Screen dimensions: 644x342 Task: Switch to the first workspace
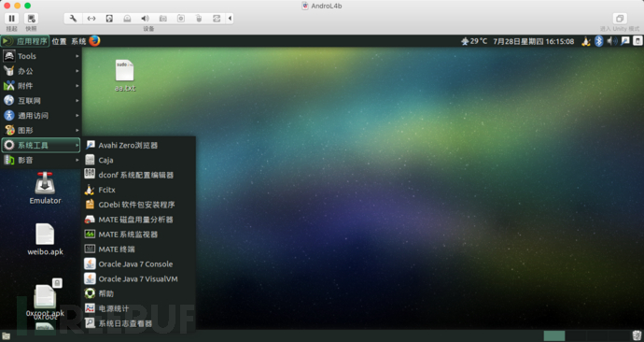click(x=554, y=335)
